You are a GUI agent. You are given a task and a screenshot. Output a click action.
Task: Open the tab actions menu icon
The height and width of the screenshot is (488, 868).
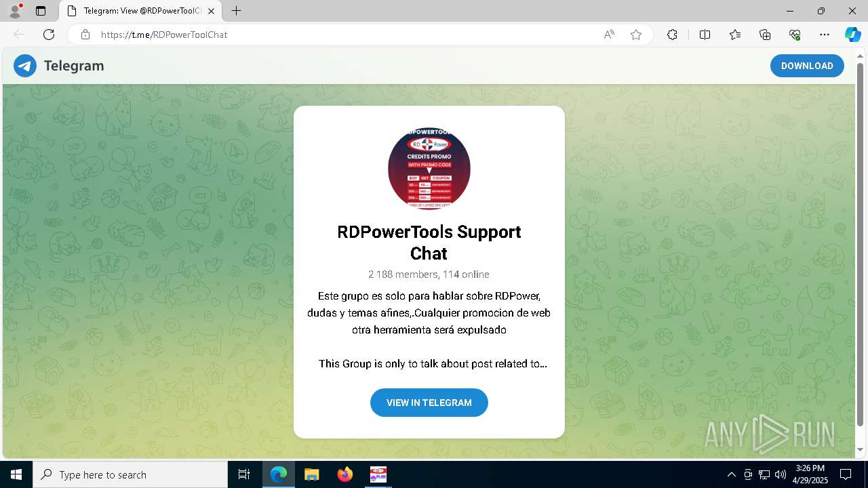coord(41,11)
